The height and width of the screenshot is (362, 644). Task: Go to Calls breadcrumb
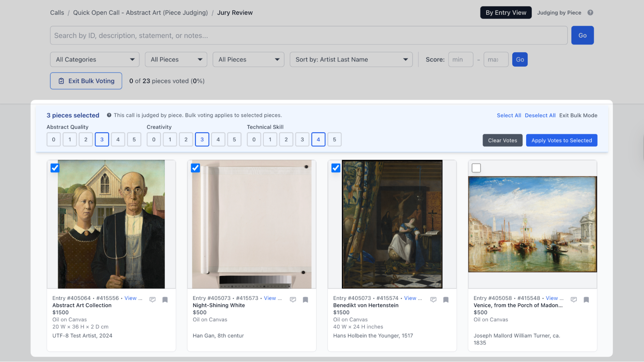[x=57, y=13]
